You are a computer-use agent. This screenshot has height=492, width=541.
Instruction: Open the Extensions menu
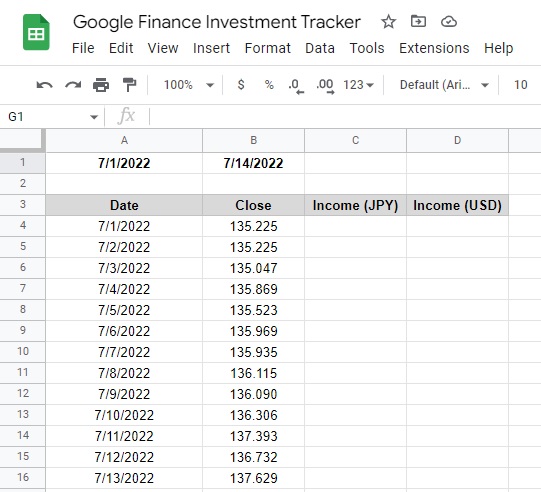[434, 48]
